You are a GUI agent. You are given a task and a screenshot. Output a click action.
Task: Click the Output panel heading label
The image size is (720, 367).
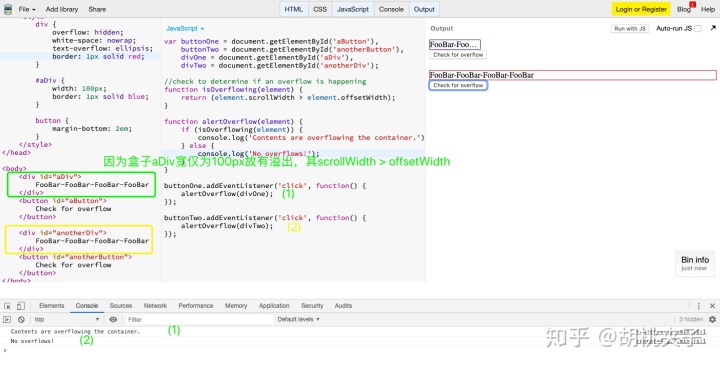pos(442,28)
